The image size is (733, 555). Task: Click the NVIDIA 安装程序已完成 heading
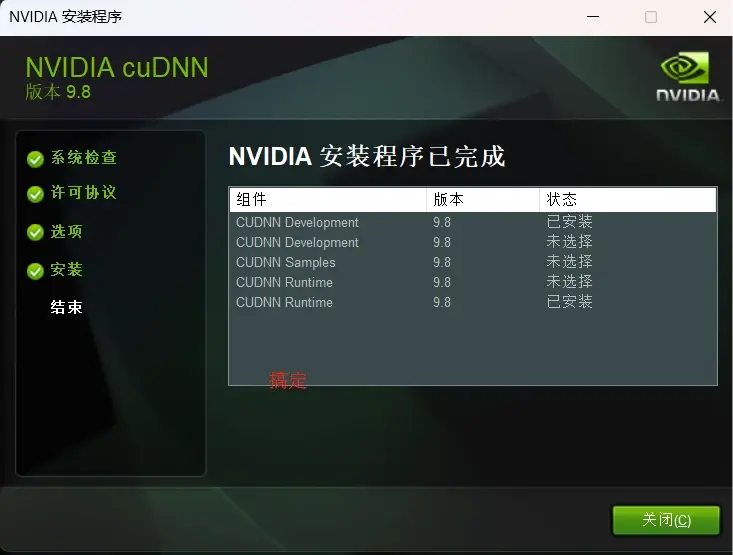(x=367, y=156)
